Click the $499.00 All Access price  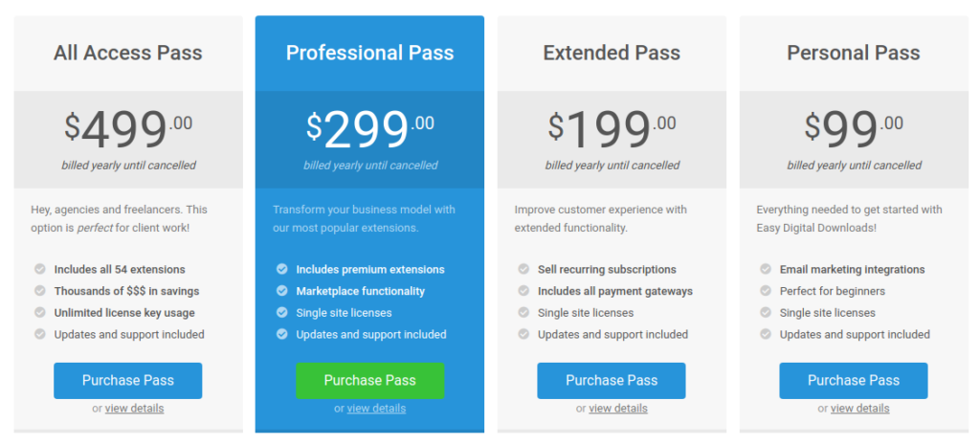[x=128, y=129]
